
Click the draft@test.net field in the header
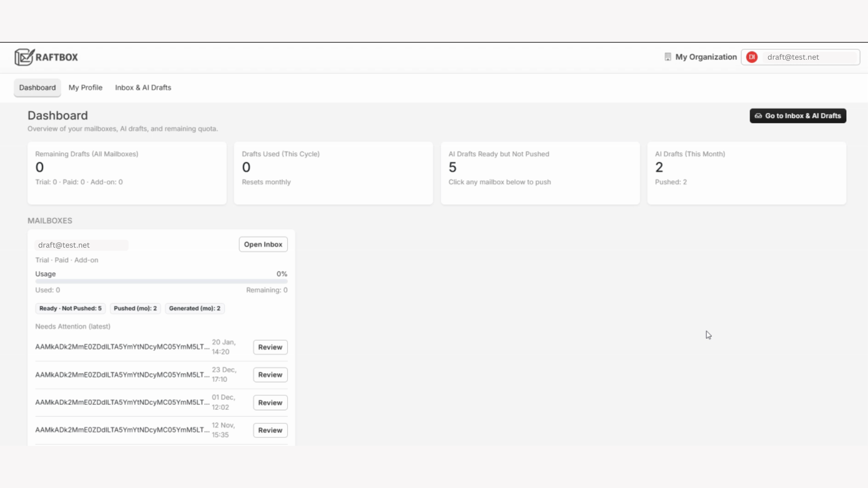(809, 57)
